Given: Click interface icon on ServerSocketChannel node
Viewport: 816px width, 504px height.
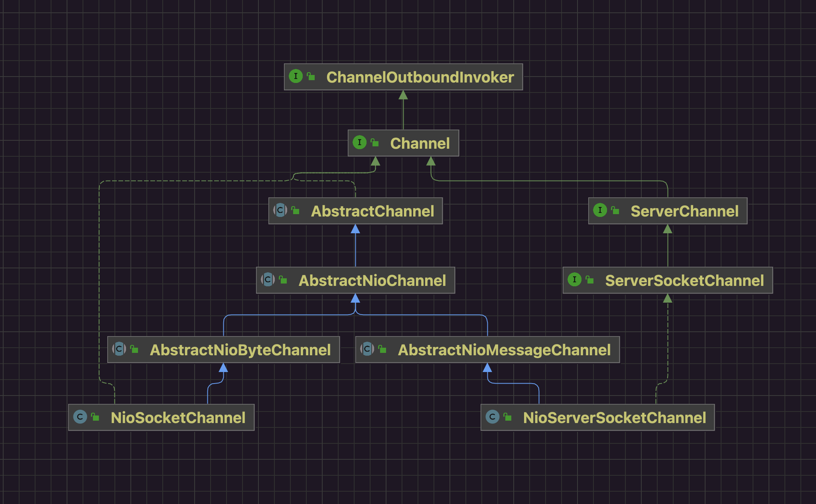Looking at the screenshot, I should click(574, 280).
